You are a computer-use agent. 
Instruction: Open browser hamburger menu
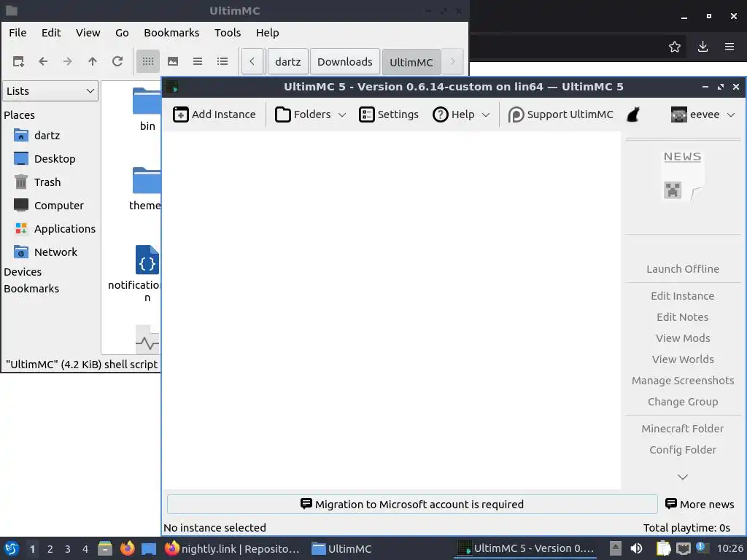pos(729,47)
